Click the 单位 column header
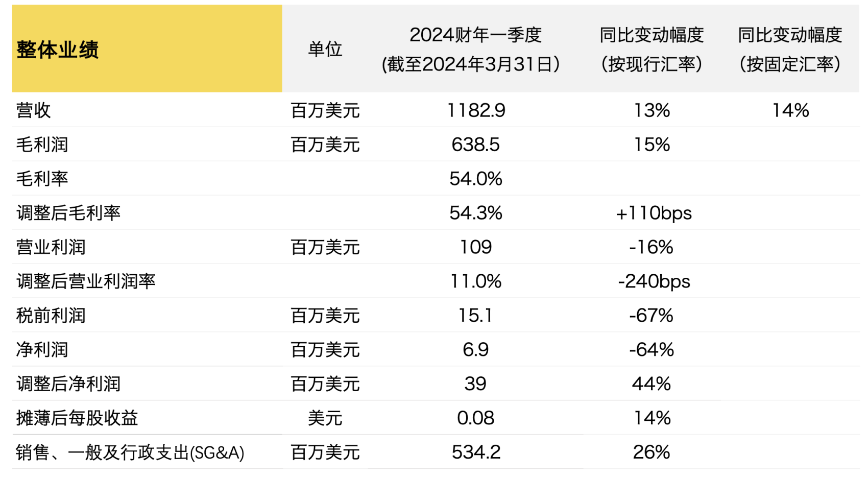The height and width of the screenshot is (478, 868). click(325, 50)
